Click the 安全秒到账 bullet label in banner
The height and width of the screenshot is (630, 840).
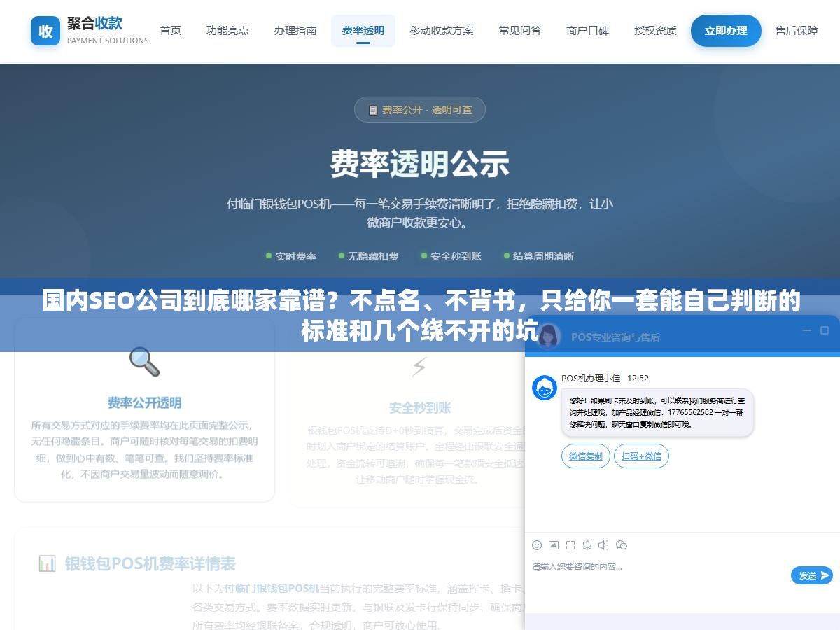click(x=456, y=256)
